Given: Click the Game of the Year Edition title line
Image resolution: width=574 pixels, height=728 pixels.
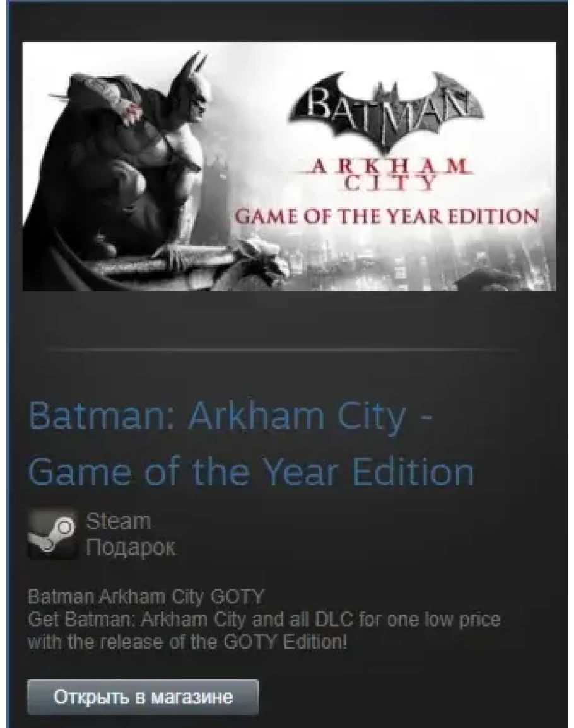Looking at the screenshot, I should pos(251,471).
